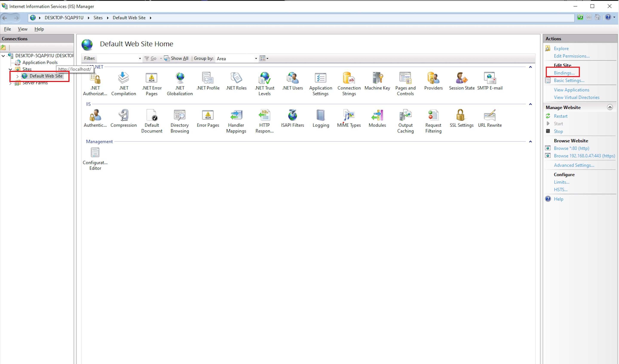619x364 pixels.
Task: Select Application Pools in Connections tree
Action: click(x=40, y=62)
